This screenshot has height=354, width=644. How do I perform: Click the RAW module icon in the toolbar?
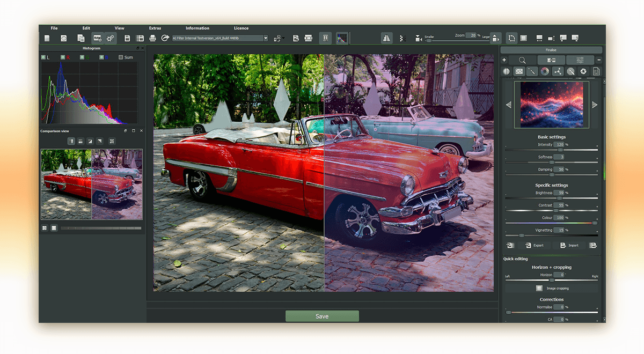pos(97,38)
